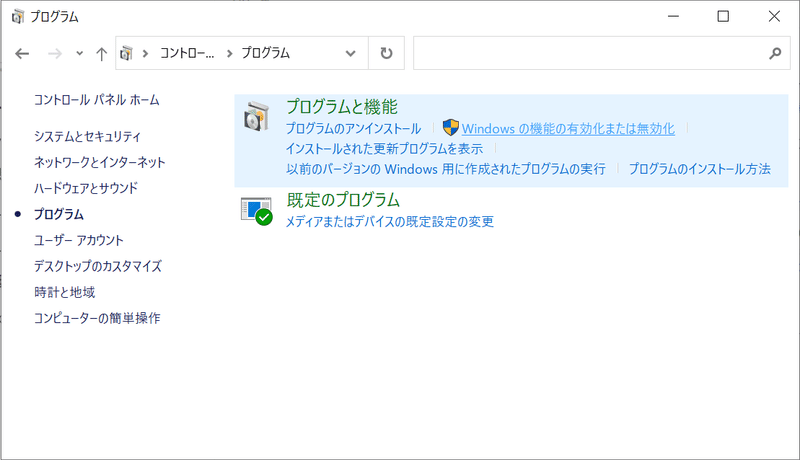
Task: Close the プログラム window
Action: [774, 16]
